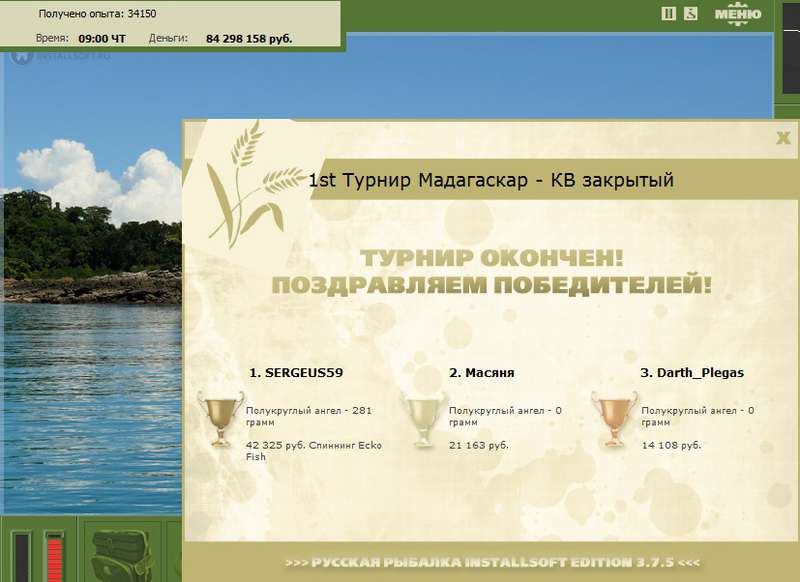Pause the game with the pause icon
The image size is (800, 582).
(x=668, y=14)
